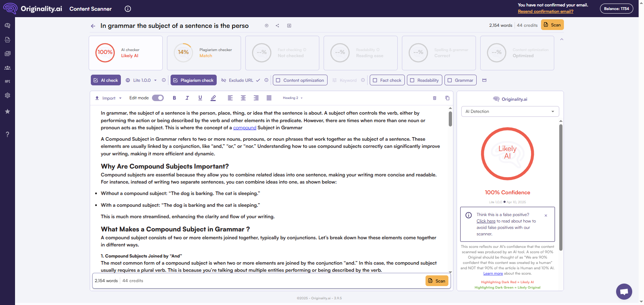The image size is (644, 305).
Task: Toggle the Exclude URL option
Action: pyautogui.click(x=241, y=80)
